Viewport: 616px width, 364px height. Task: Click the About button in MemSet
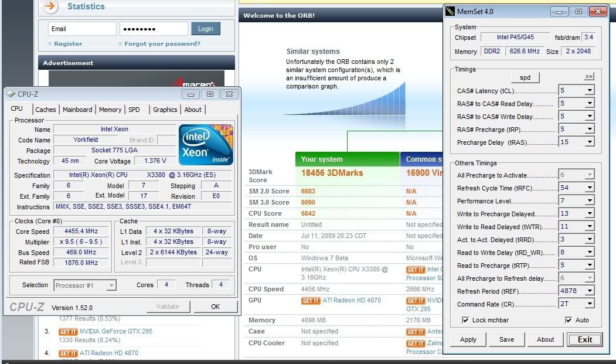tap(545, 339)
